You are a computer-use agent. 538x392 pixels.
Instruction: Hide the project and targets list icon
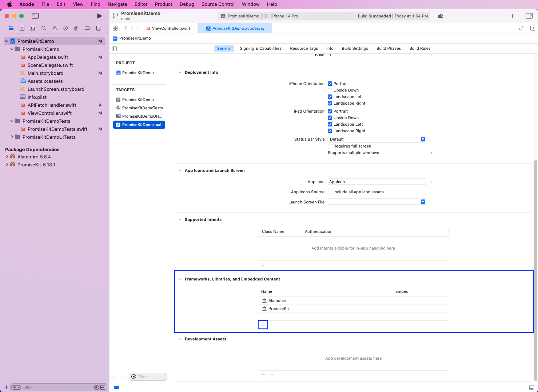[x=115, y=49]
